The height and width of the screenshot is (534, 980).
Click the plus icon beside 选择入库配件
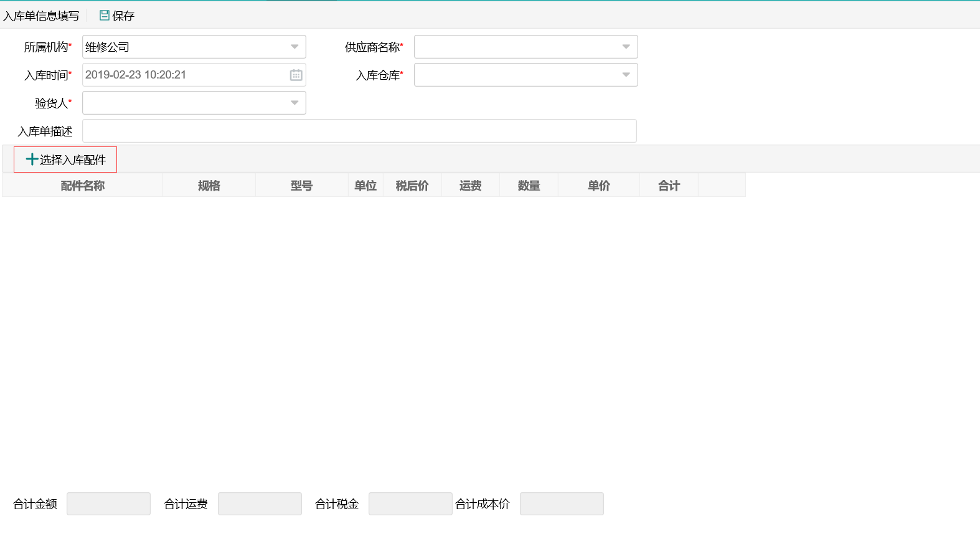[x=32, y=160]
